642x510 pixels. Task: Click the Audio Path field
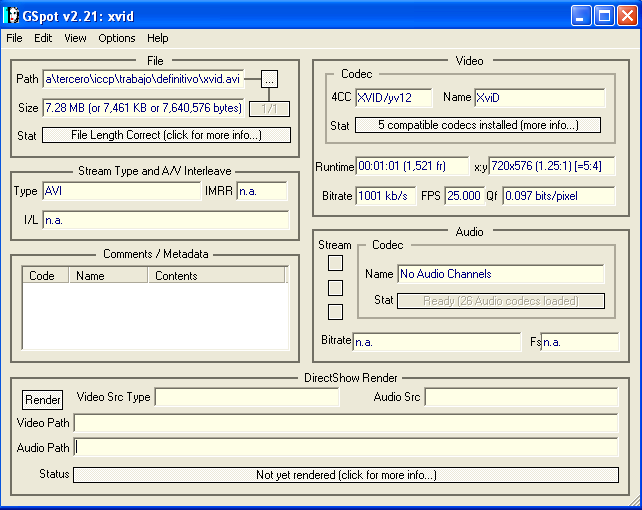tap(346, 447)
